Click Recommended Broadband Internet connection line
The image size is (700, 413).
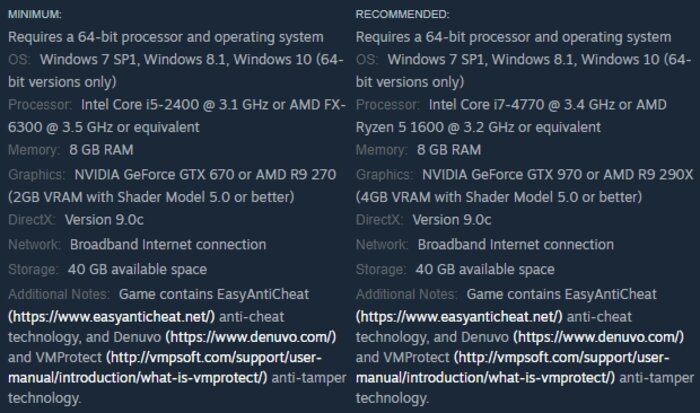pyautogui.click(x=485, y=245)
